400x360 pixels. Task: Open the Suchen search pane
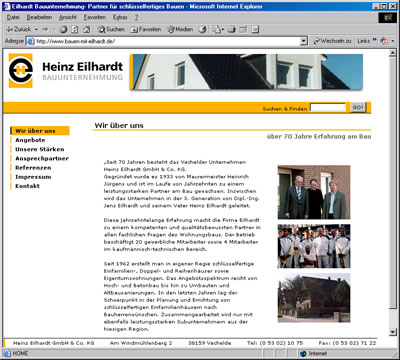coord(111,29)
